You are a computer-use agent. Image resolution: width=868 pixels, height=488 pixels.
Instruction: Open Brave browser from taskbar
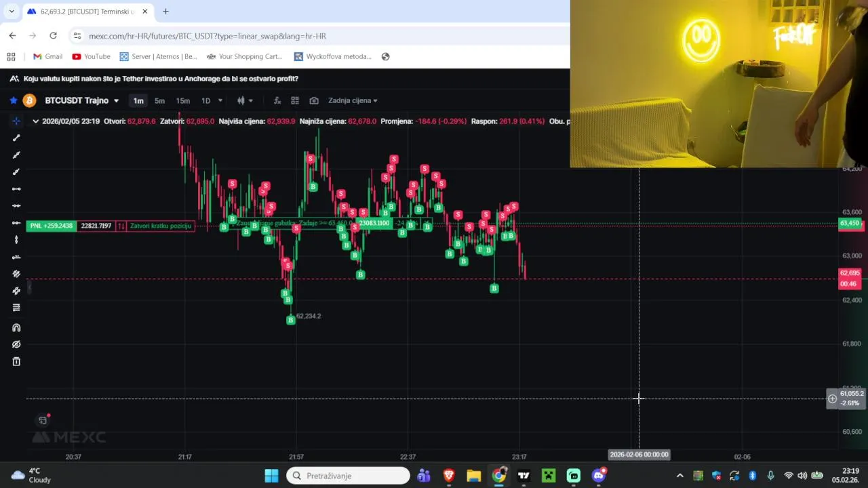pos(448,476)
